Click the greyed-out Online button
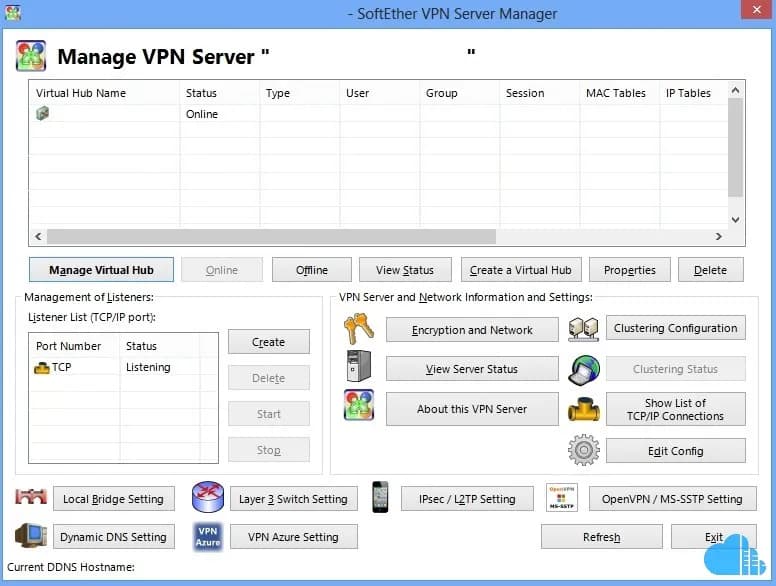Viewport: 776px width, 586px height. click(222, 270)
